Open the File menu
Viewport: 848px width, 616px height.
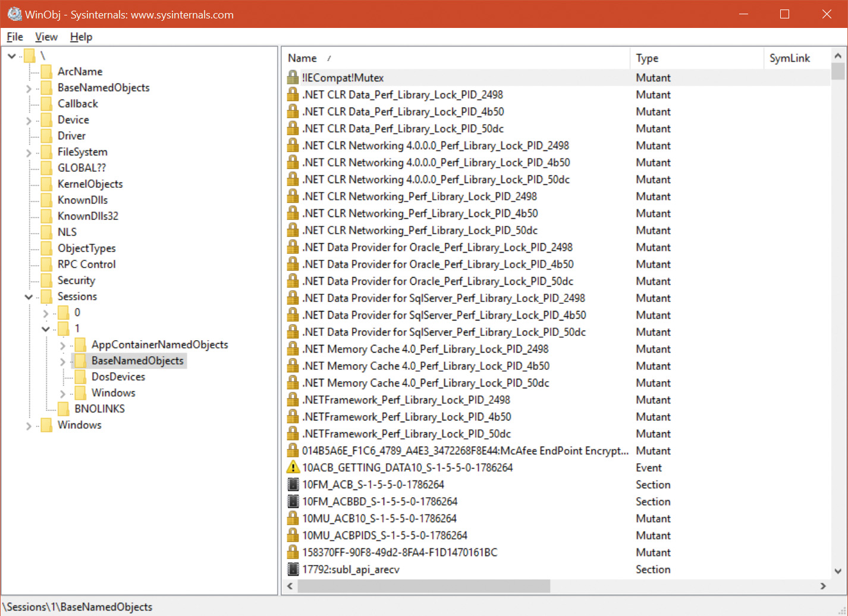pos(15,37)
